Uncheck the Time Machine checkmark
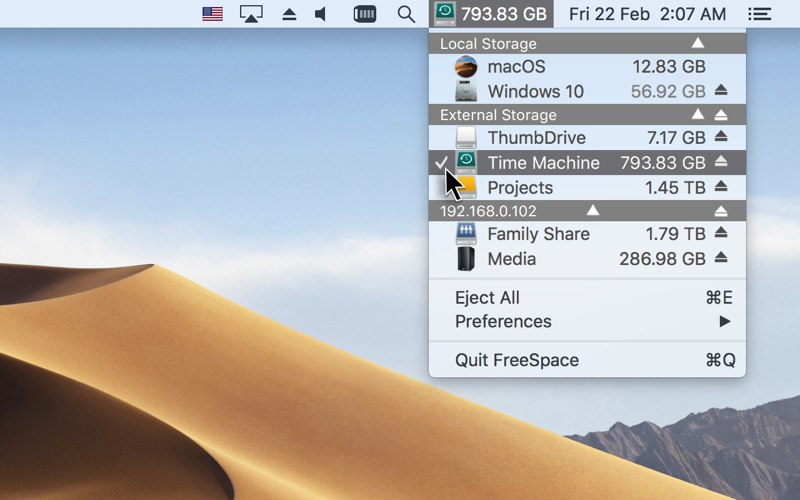Image resolution: width=800 pixels, height=500 pixels. (442, 163)
